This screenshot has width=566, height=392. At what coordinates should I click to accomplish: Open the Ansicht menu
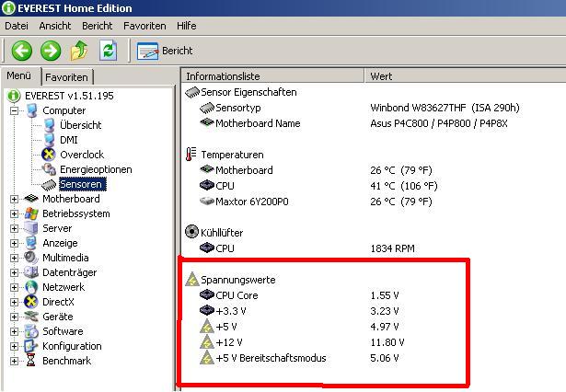click(x=55, y=26)
